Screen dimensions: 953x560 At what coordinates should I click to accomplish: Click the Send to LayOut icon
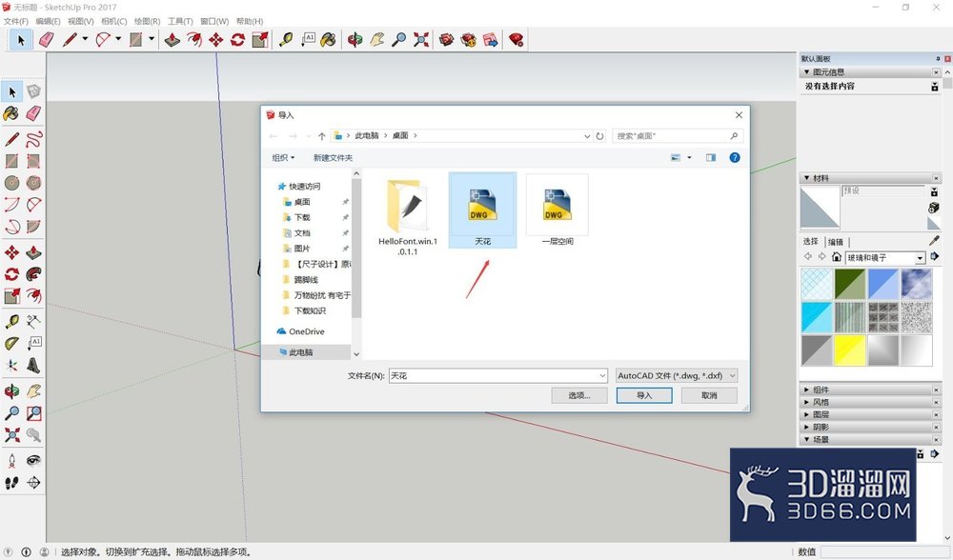click(491, 40)
